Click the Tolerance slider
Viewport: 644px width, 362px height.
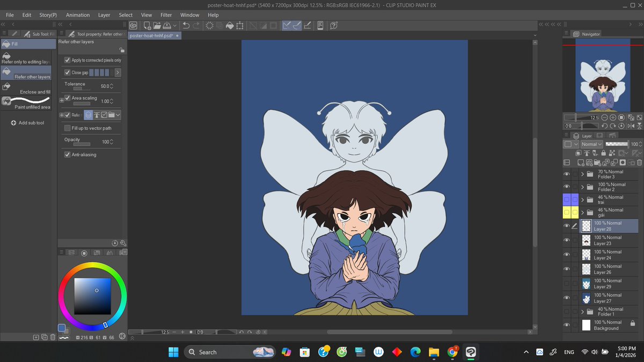(x=82, y=89)
